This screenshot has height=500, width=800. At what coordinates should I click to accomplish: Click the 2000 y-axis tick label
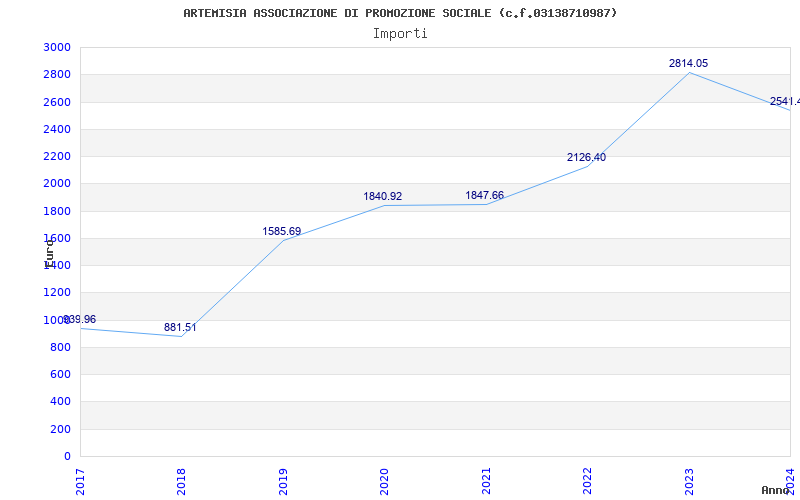click(57, 184)
